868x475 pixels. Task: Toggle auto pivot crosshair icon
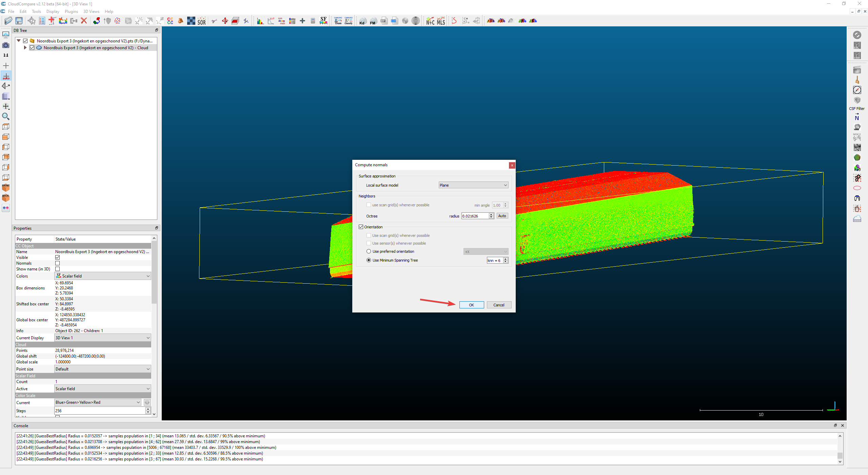pos(6,76)
